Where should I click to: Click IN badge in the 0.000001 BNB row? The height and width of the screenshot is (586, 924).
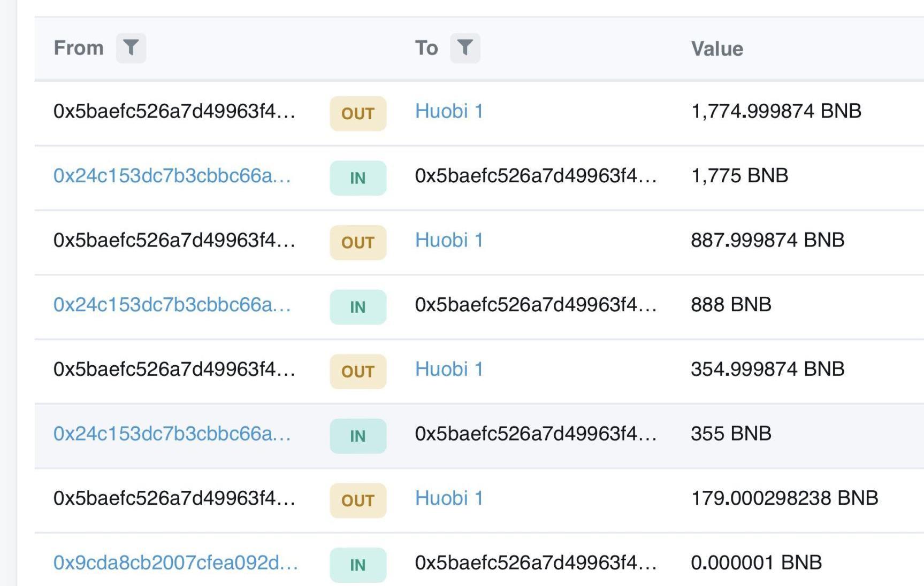[x=357, y=565]
